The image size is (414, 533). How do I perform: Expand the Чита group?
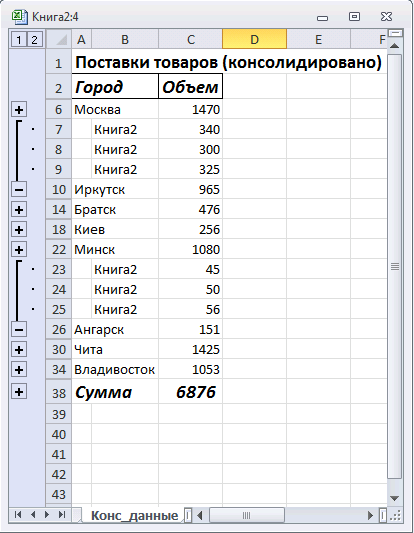(x=19, y=350)
